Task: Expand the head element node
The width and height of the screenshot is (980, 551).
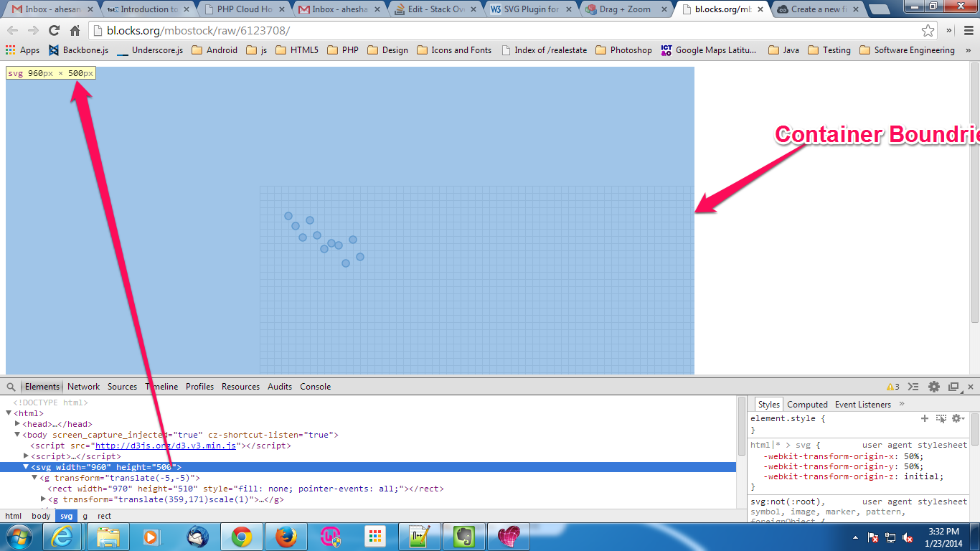Action: pyautogui.click(x=17, y=424)
